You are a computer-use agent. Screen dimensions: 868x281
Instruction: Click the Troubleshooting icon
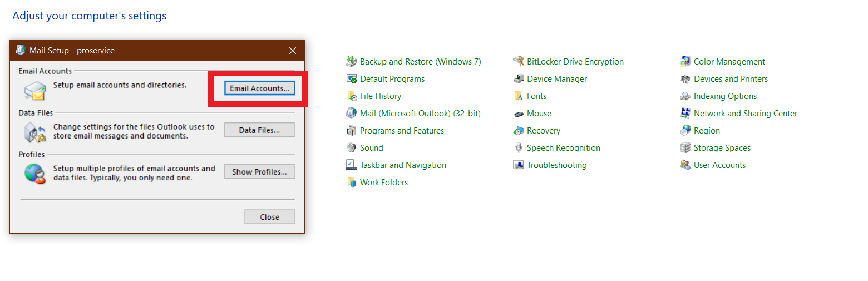point(518,165)
